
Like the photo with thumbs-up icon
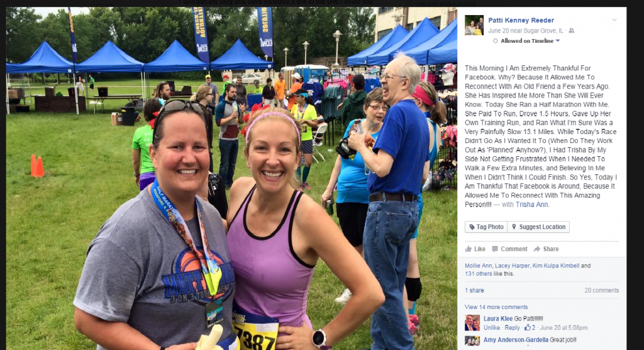click(x=468, y=249)
